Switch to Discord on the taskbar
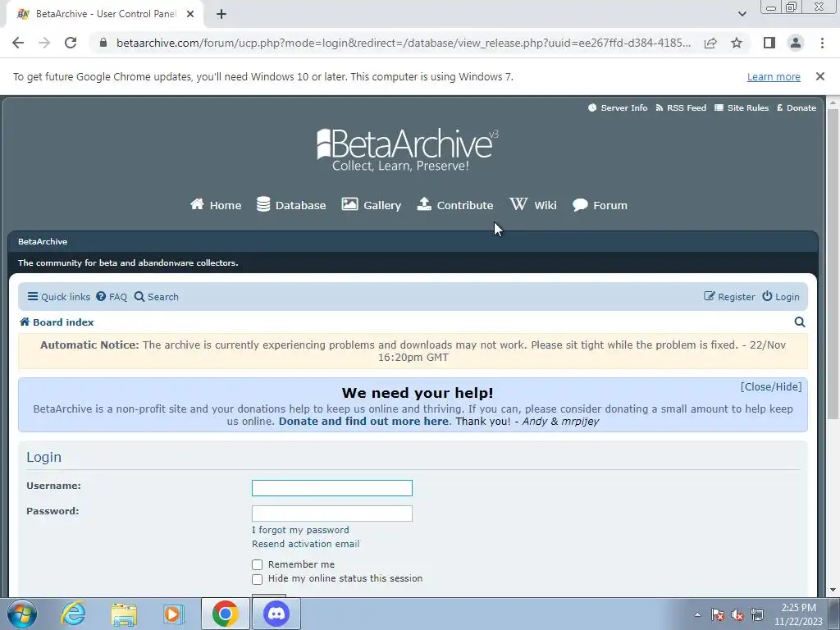The width and height of the screenshot is (840, 630). tap(276, 614)
